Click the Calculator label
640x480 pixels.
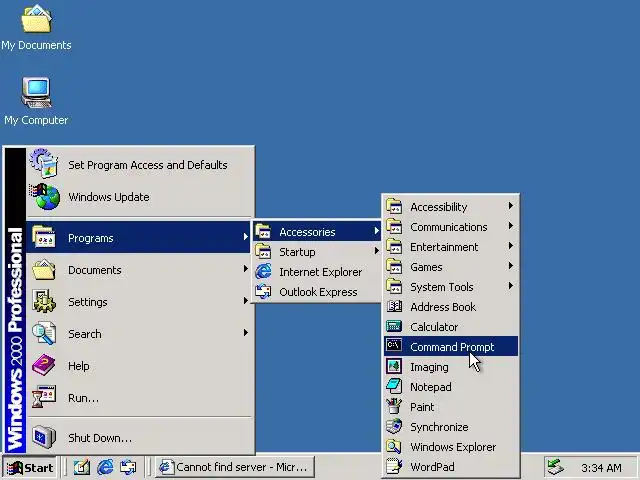coord(434,327)
